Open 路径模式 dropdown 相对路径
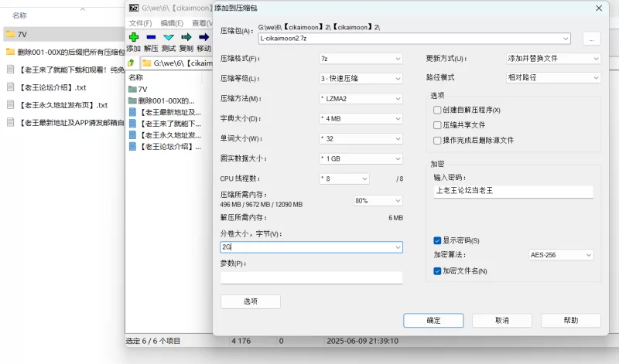 pyautogui.click(x=553, y=78)
